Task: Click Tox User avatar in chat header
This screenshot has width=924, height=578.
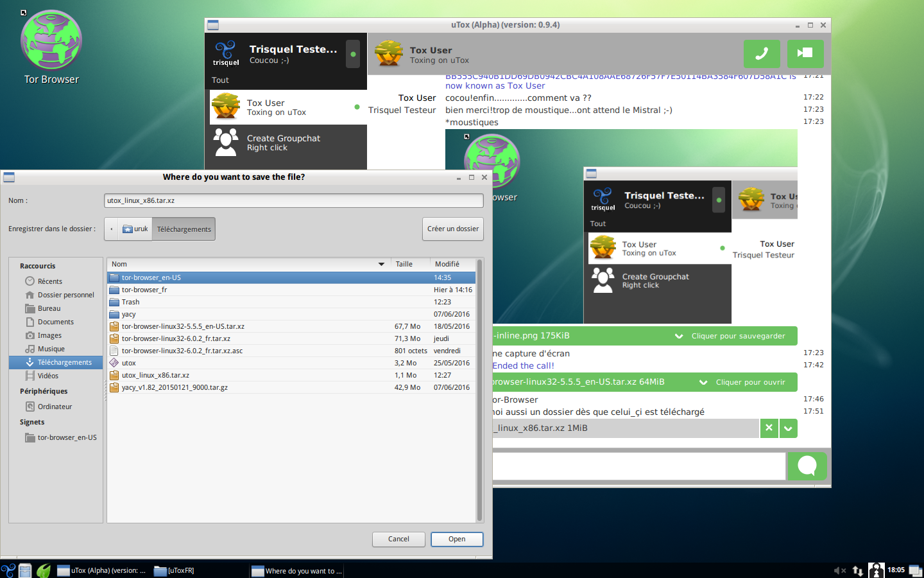Action: 389,54
